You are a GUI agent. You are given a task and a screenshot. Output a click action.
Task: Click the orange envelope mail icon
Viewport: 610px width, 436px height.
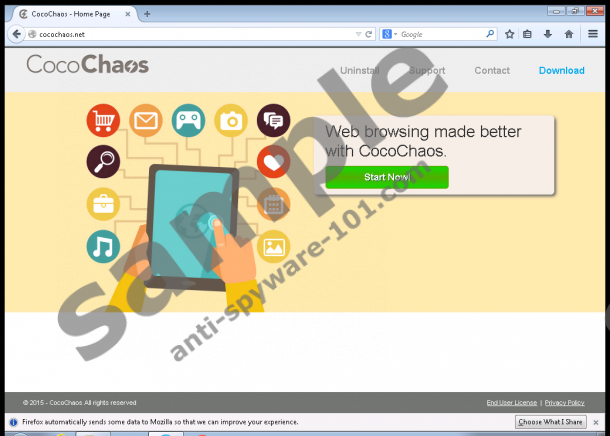pos(146,121)
